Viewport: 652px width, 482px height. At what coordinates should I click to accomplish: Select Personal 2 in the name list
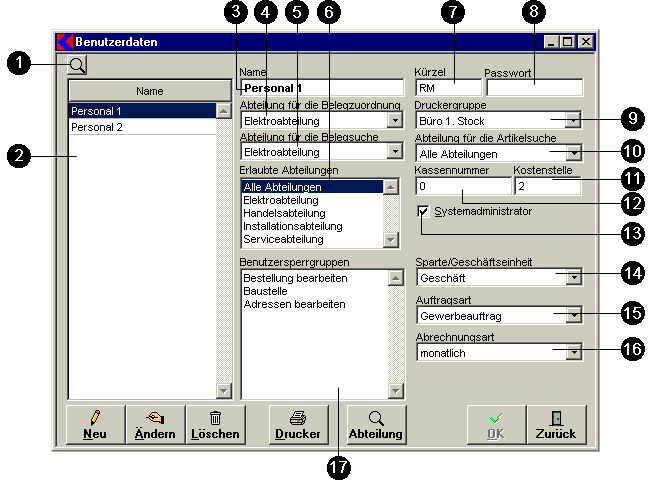pos(96,128)
